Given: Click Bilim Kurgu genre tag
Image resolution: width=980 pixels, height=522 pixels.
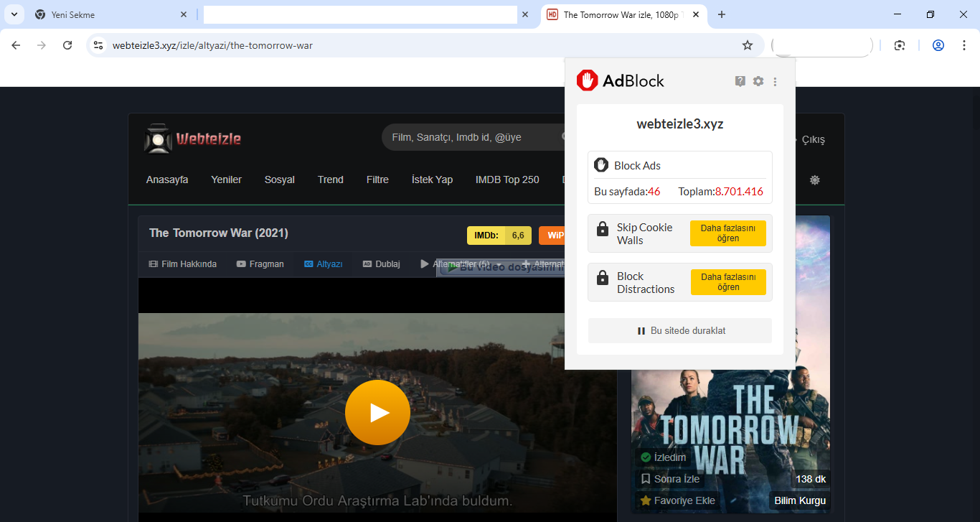Looking at the screenshot, I should pyautogui.click(x=800, y=500).
